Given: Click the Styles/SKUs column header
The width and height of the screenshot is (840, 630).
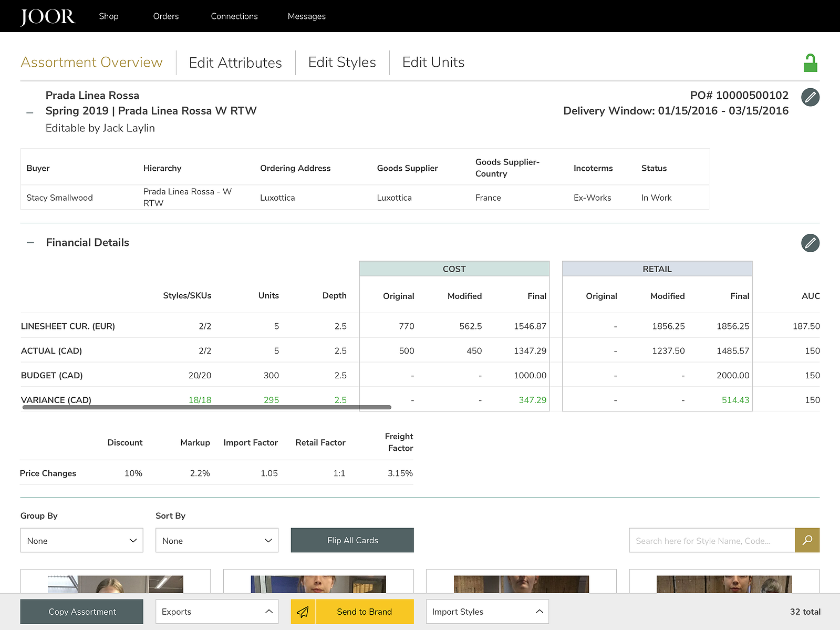Looking at the screenshot, I should coord(187,295).
